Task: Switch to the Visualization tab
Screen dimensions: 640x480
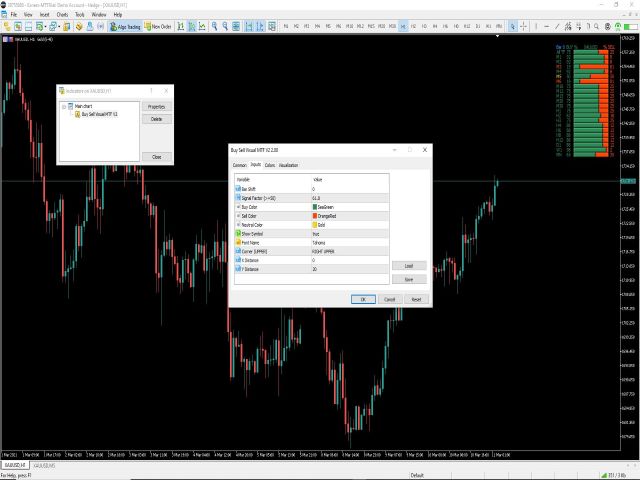Action: (289, 165)
